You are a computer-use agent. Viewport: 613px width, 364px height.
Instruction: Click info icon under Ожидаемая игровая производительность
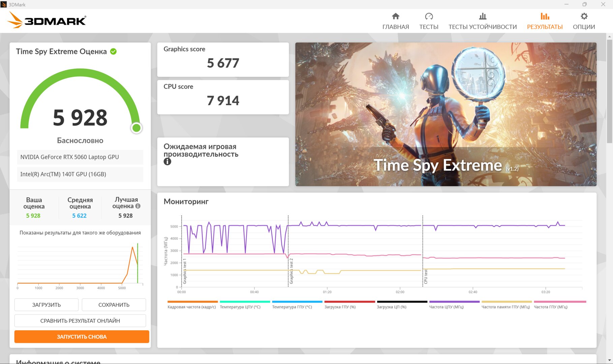point(167,161)
